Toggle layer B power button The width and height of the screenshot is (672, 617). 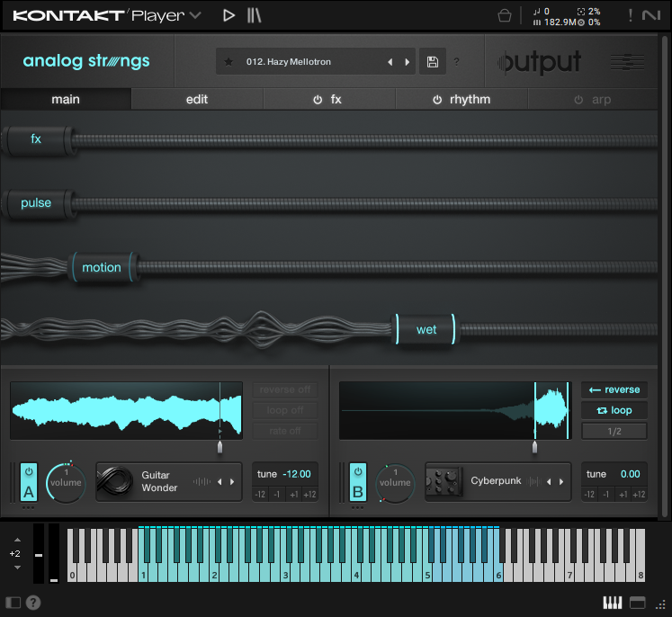point(358,472)
